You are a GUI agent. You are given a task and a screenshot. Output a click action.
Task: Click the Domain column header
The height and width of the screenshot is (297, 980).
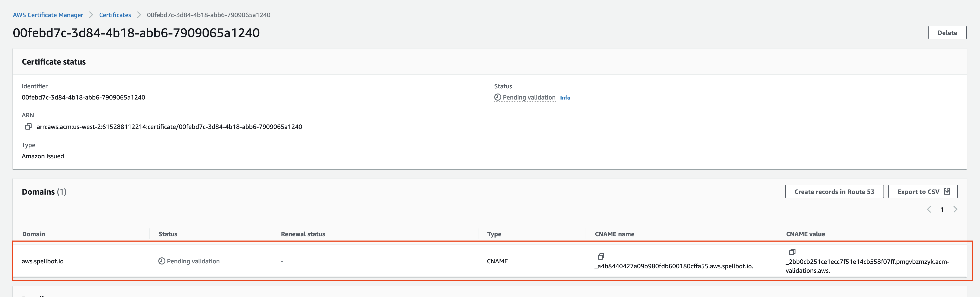click(x=34, y=234)
